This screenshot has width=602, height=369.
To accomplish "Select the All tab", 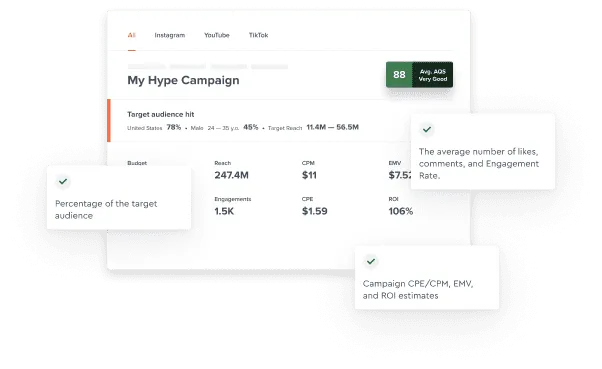I will [132, 35].
